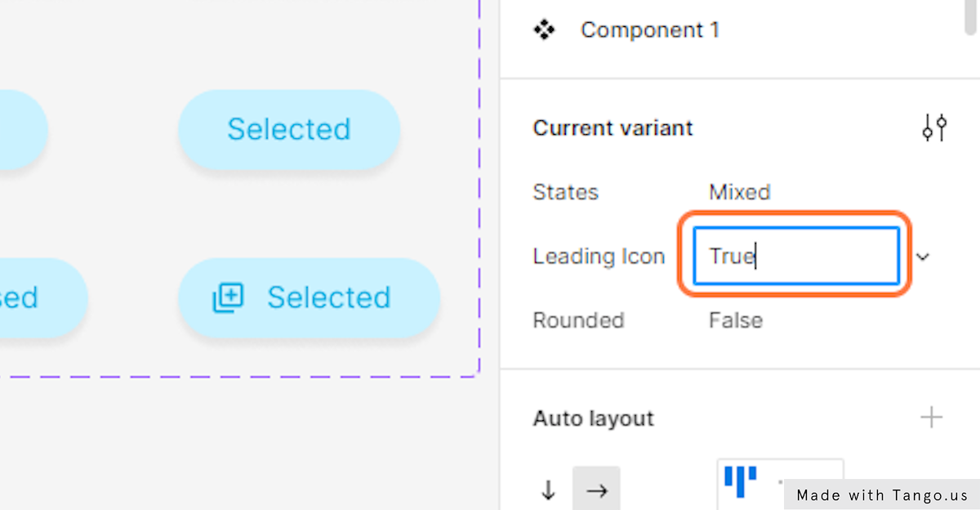Click the Component 1 name label

650,30
